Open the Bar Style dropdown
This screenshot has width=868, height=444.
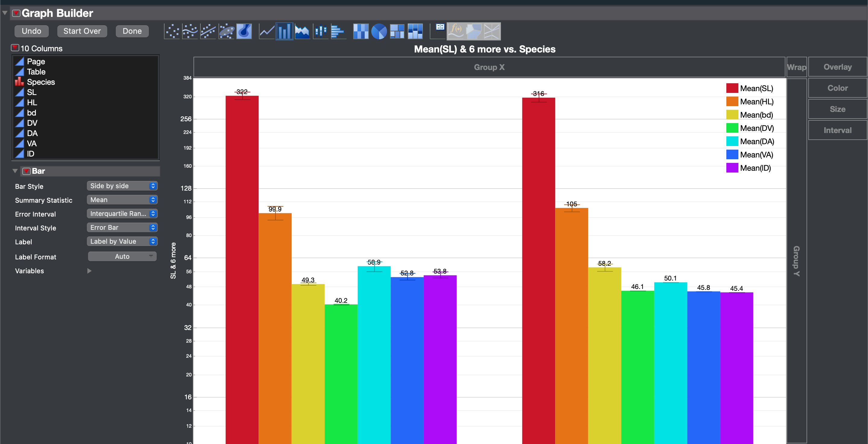pos(122,186)
